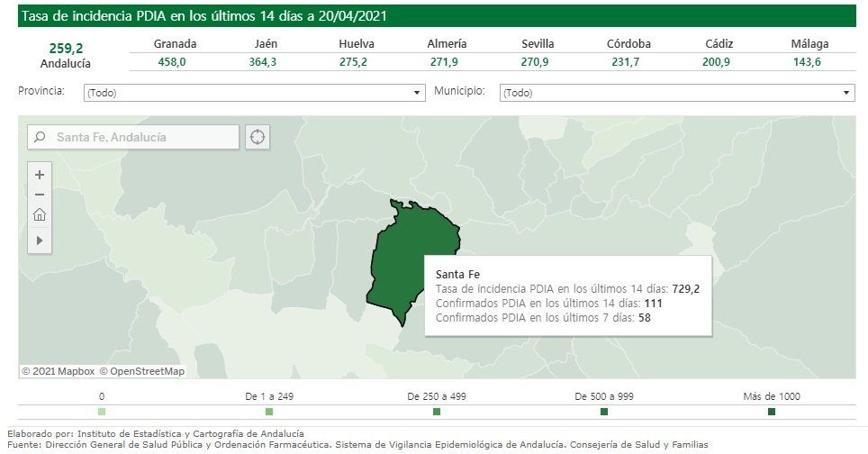Click the 'Tasa de incidencia PDIA' green title bar
The image size is (868, 454).
[x=437, y=16]
